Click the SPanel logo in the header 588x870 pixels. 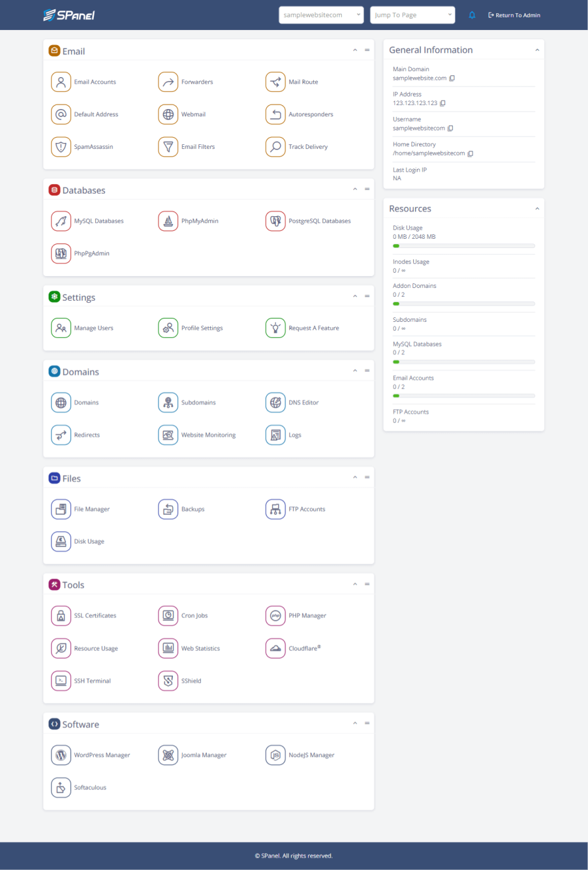(70, 14)
